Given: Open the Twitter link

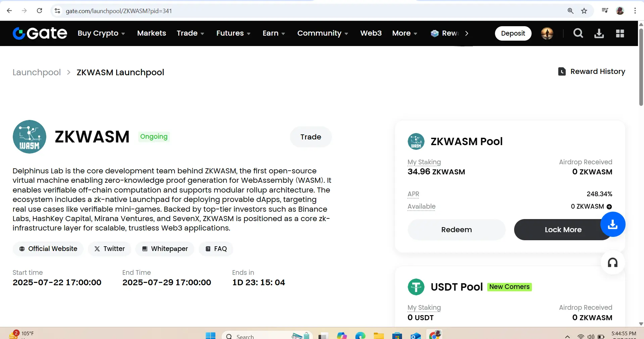Looking at the screenshot, I should [109, 249].
